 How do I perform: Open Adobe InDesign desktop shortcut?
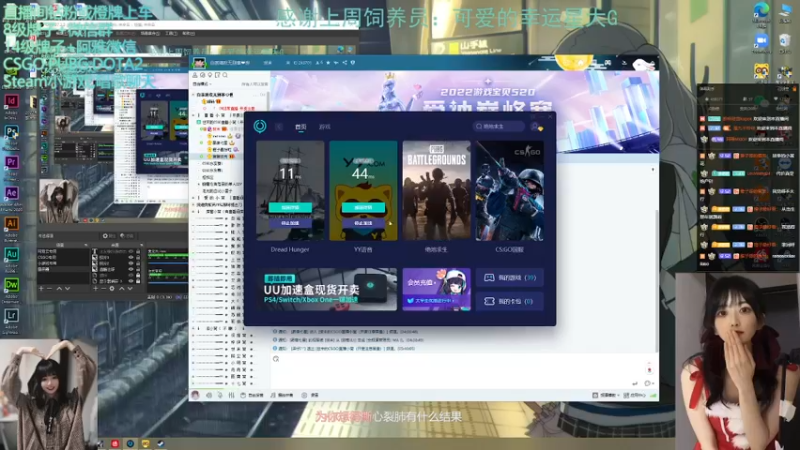pos(11,101)
